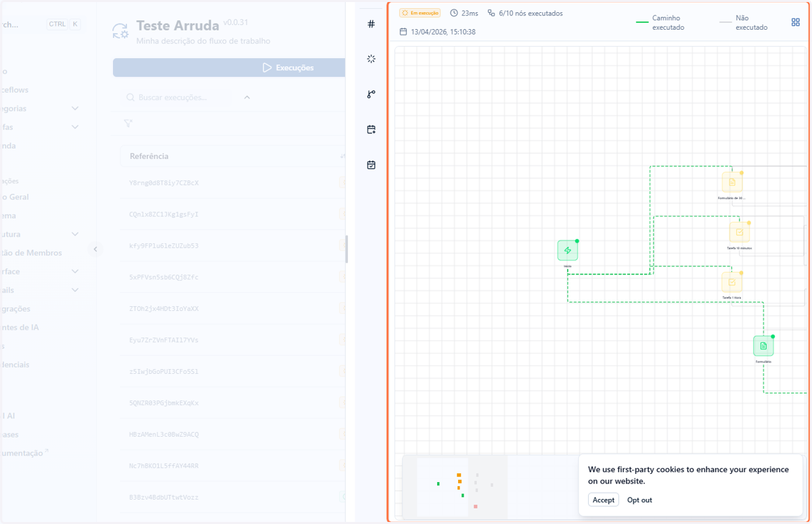Select the Tarefa 1 Hora node
This screenshot has width=812, height=524.
pos(731,282)
